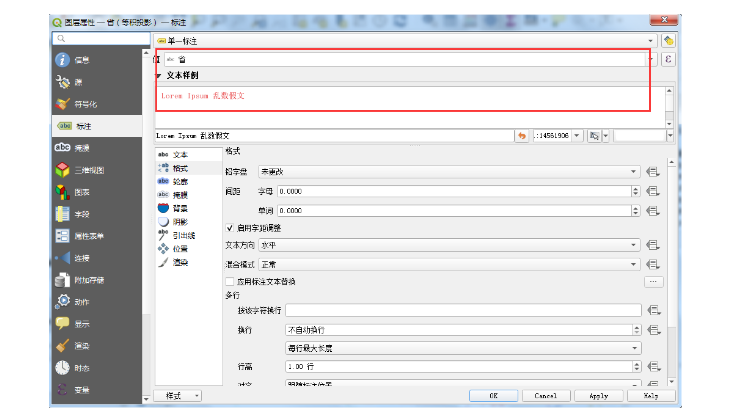Viewport: 734px width, 416px height.
Task: Click the Apply button
Action: coord(599,396)
